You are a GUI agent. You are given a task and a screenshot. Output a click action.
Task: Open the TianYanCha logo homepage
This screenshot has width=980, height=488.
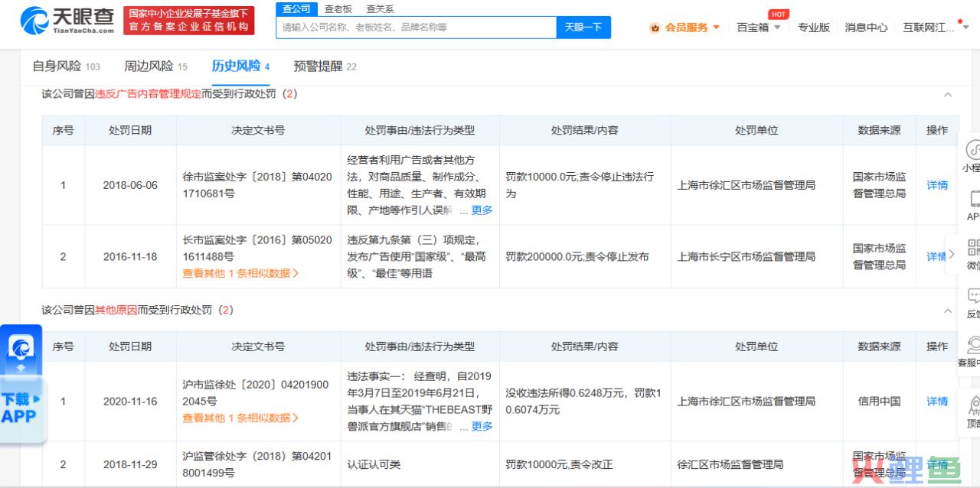click(x=67, y=21)
